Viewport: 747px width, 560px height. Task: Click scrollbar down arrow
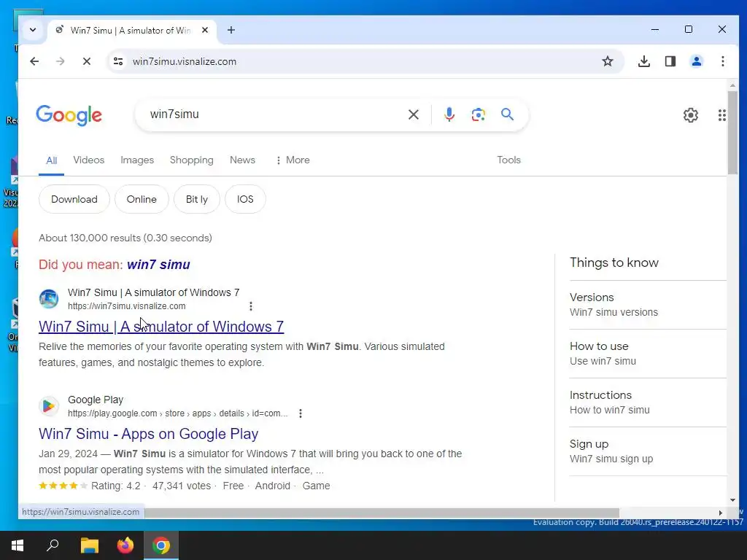(x=732, y=500)
